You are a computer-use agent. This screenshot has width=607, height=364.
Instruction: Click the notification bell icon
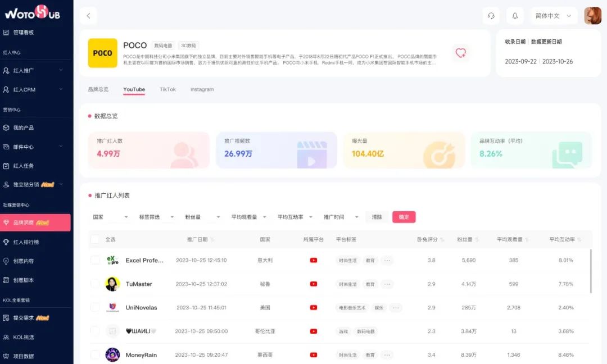[x=515, y=15]
